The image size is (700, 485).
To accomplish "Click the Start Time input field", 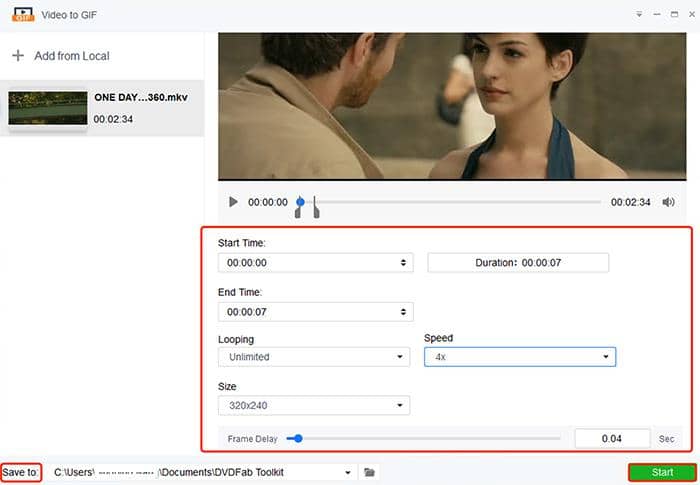I will (x=316, y=263).
